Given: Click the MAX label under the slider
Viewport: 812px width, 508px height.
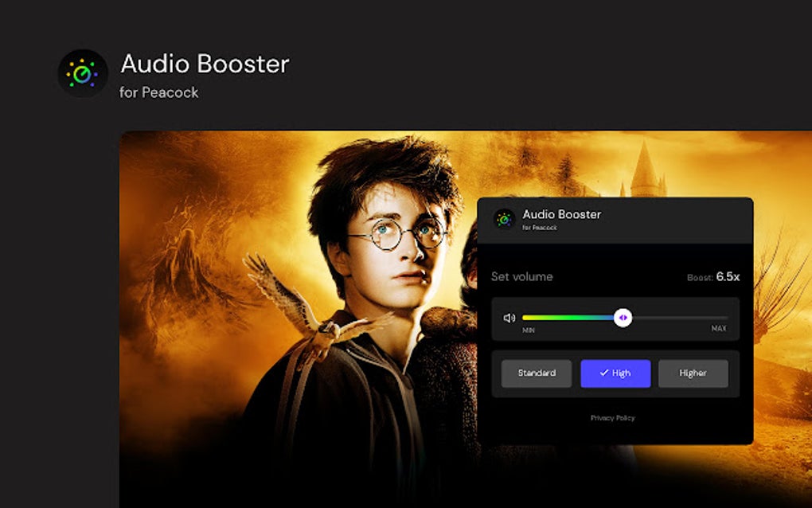Looking at the screenshot, I should [x=719, y=328].
